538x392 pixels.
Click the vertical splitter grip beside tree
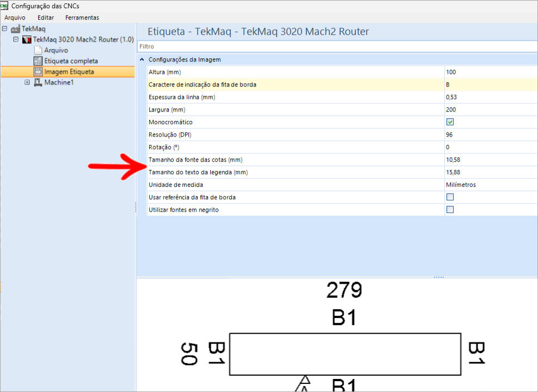(x=136, y=207)
